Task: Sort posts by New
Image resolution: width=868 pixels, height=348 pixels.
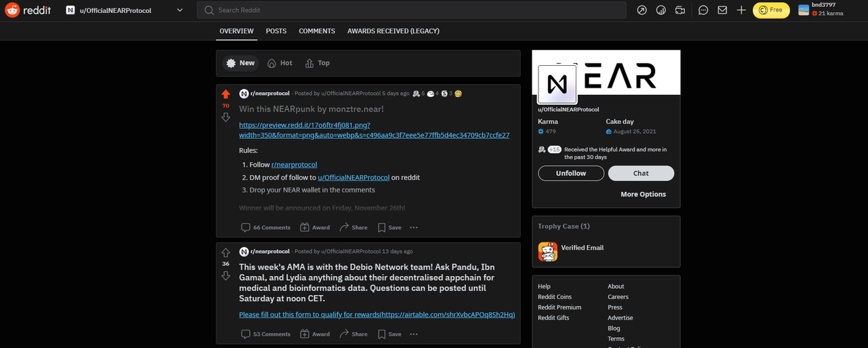Action: click(x=241, y=63)
